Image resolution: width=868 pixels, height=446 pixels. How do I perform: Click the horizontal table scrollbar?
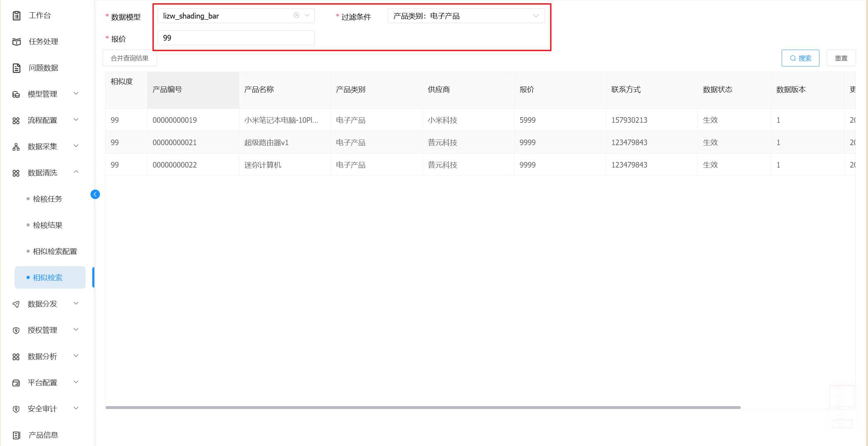point(423,408)
